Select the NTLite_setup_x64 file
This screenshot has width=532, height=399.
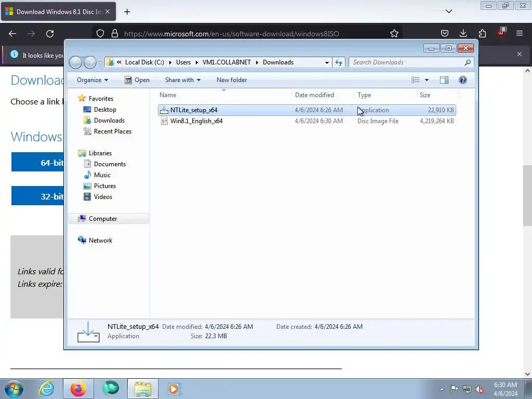(x=307, y=110)
